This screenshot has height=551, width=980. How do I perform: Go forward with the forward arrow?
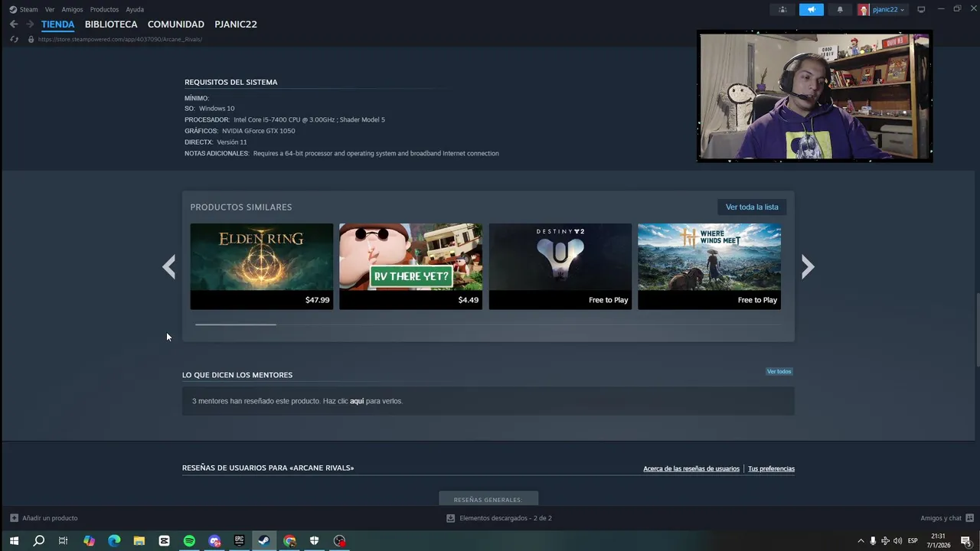click(30, 24)
